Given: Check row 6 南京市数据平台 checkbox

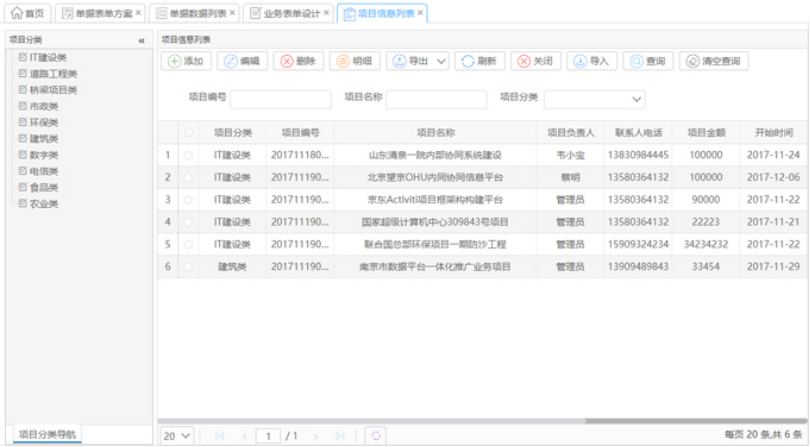Looking at the screenshot, I should [x=189, y=267].
